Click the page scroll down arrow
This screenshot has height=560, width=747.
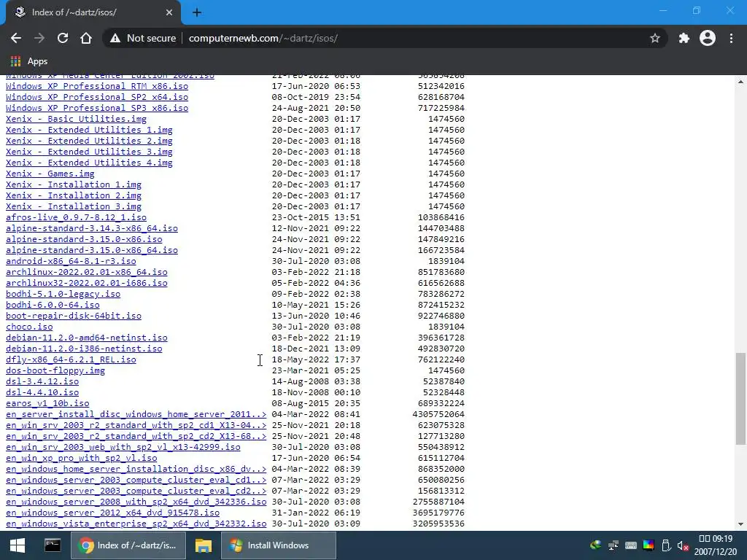point(740,524)
